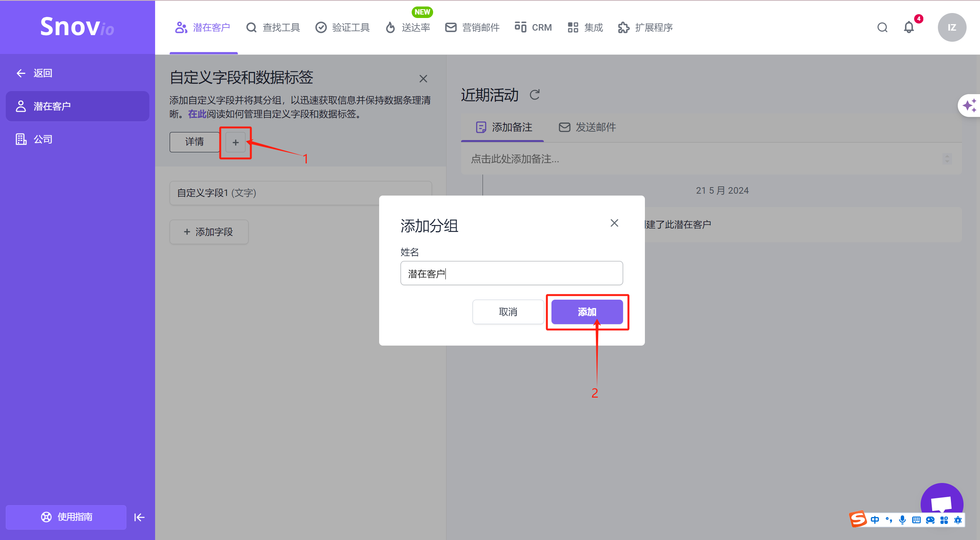This screenshot has height=540, width=980.
Task: Click the 点击此处添加备注 note field
Action: pyautogui.click(x=711, y=159)
